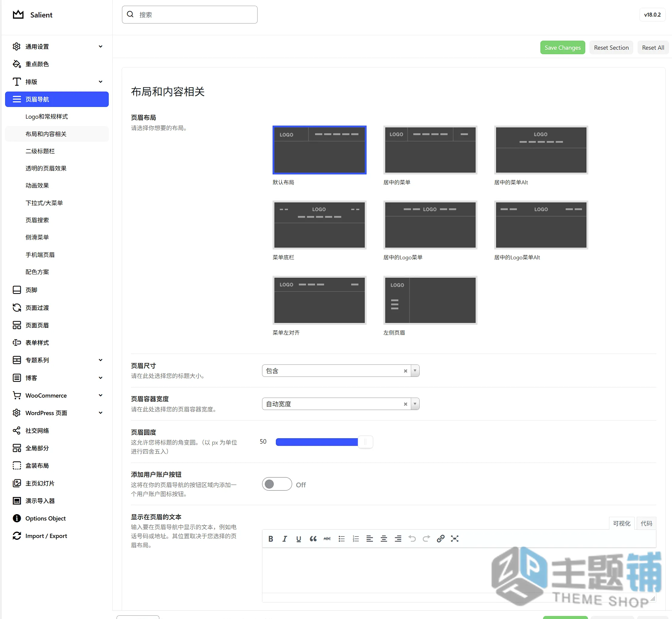Insert a bulleted list
This screenshot has width=672, height=619.
click(341, 539)
